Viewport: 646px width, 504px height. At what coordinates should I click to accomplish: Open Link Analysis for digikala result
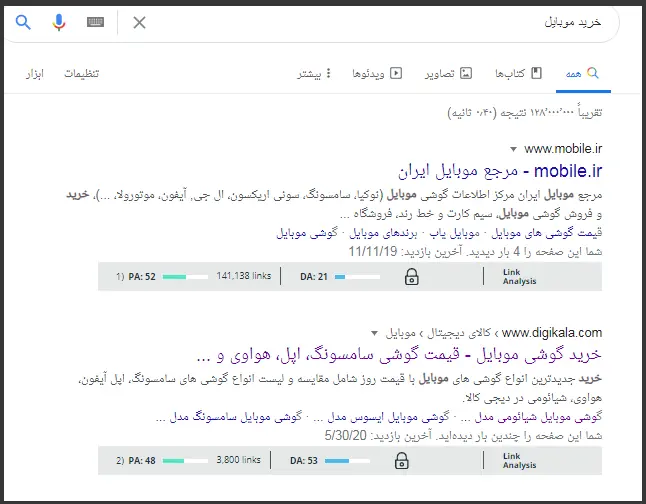pyautogui.click(x=519, y=461)
